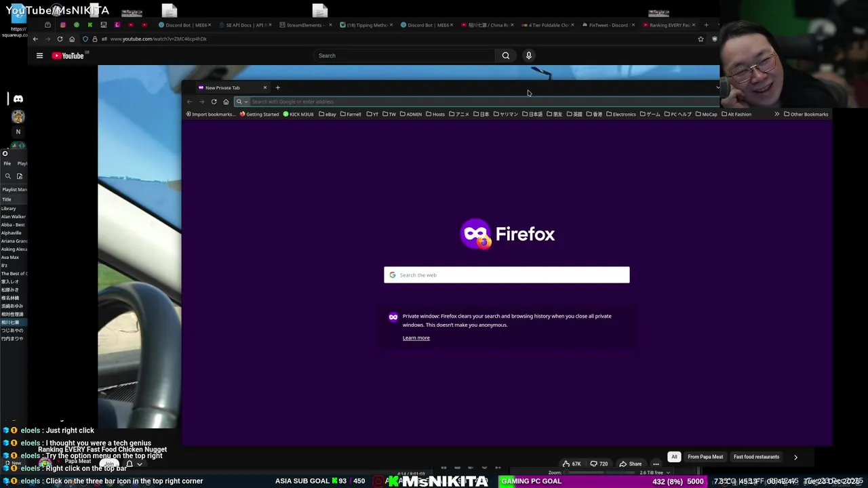Screen dimensions: 868x488
Task: Expand the Hosts bookmarks folder
Action: [435, 114]
